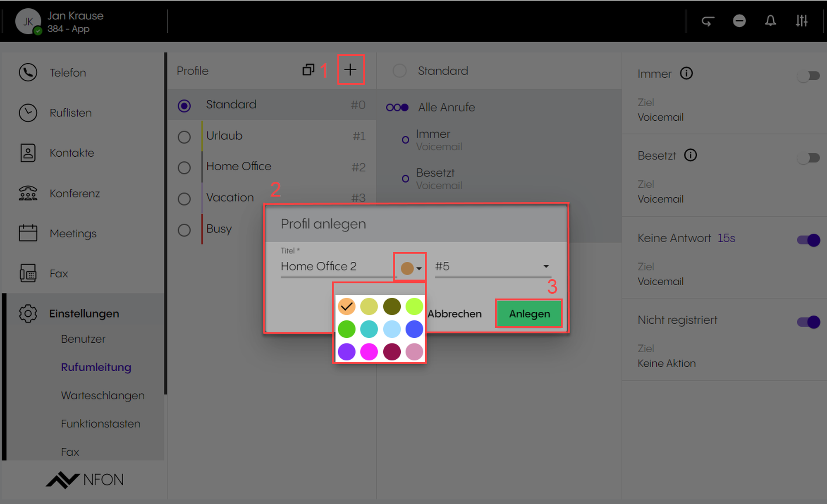Open Konferenz from sidebar

[74, 193]
